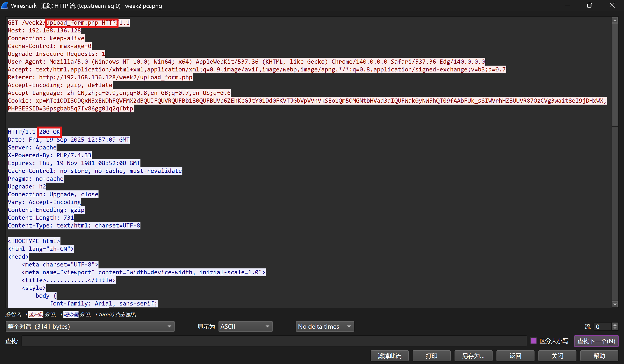Click the 流 stream number field
This screenshot has height=364, width=624.
pyautogui.click(x=603, y=326)
